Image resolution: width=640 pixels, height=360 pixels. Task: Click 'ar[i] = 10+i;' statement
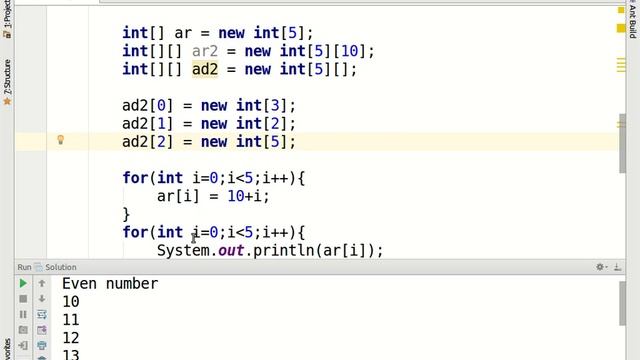213,196
